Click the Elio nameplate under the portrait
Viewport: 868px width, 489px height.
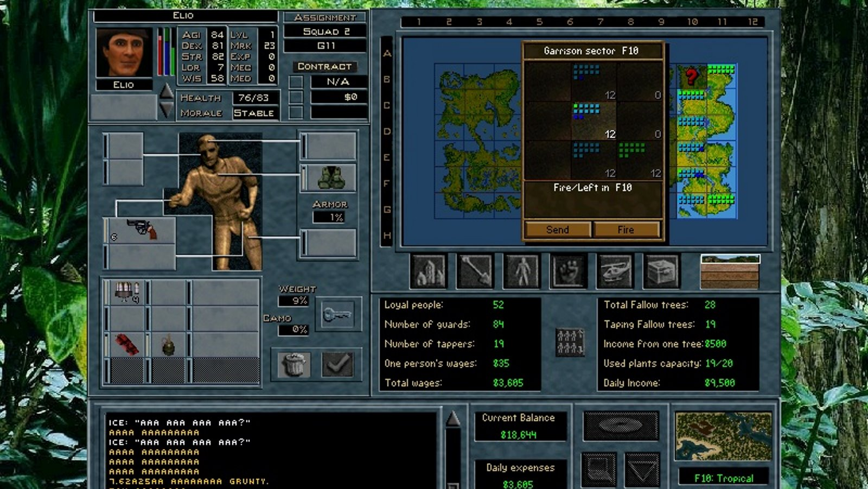[x=124, y=85]
